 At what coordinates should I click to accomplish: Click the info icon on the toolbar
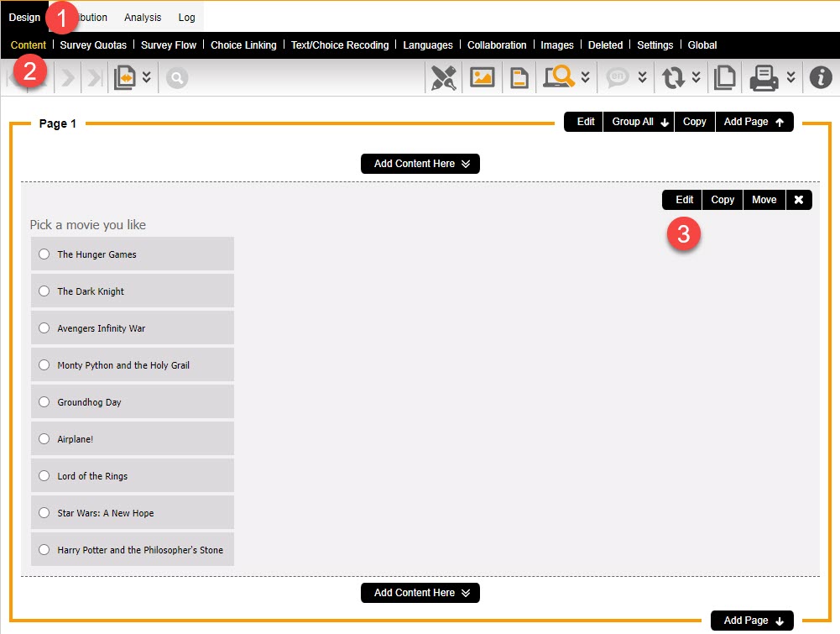820,76
